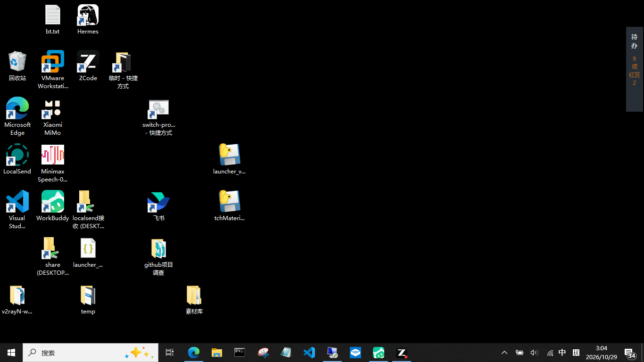
Task: Select the 素材库 folder on the desktop
Action: [194, 299]
